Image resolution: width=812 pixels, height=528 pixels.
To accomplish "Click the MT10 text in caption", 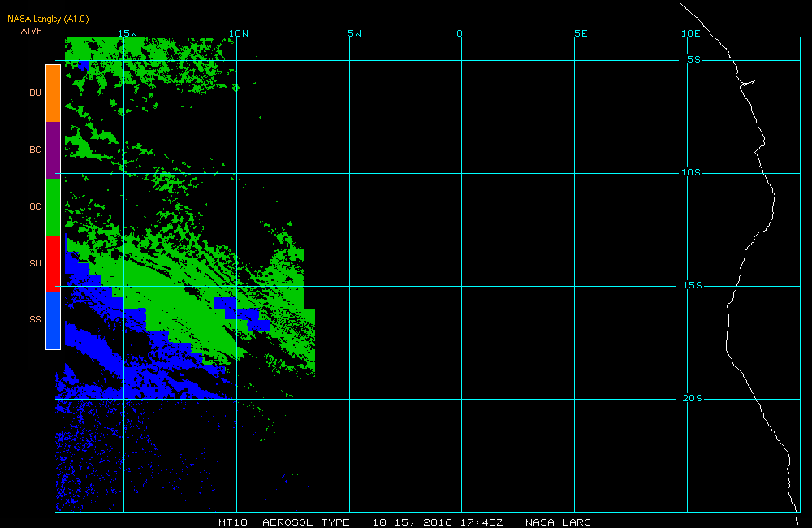I will (232, 522).
